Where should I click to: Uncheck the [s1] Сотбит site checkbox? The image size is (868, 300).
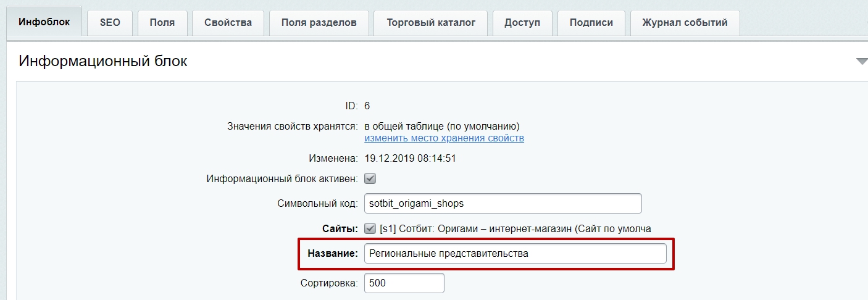(370, 228)
